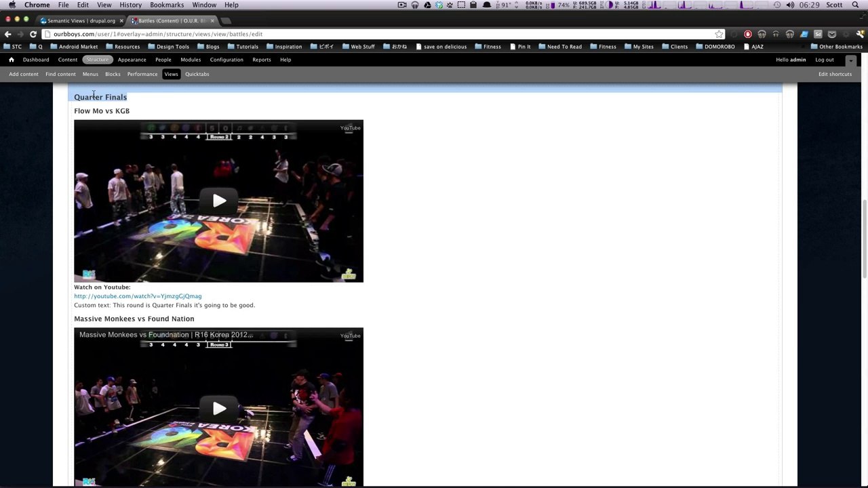Open Other Bookmarks folder
Viewport: 868px width, 488px height.
[x=836, y=47]
